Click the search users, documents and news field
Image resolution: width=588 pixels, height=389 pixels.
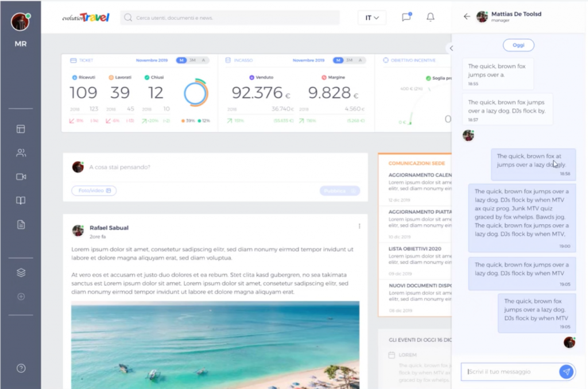[230, 18]
